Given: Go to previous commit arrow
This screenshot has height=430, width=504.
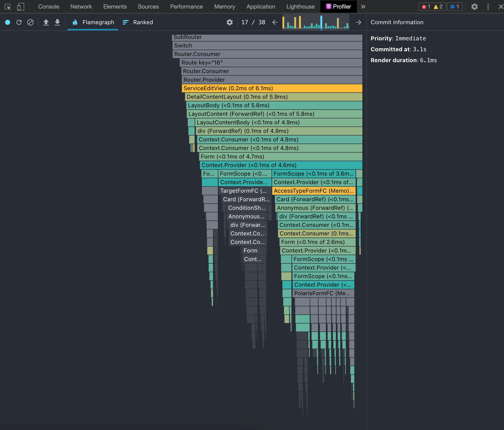Looking at the screenshot, I should pos(275,22).
